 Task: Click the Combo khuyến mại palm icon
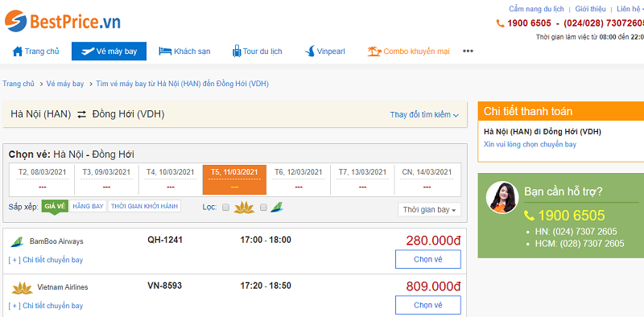click(x=374, y=51)
